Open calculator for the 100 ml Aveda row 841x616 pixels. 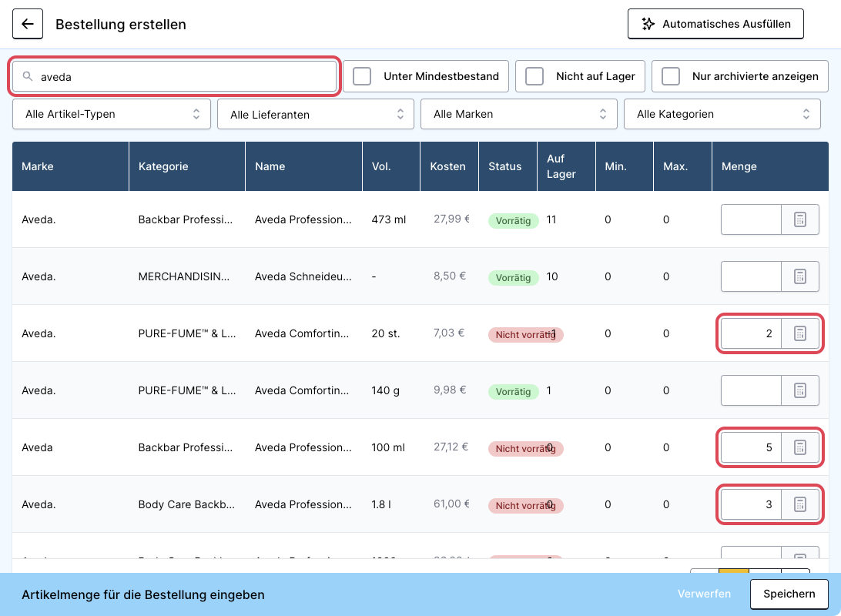(799, 447)
